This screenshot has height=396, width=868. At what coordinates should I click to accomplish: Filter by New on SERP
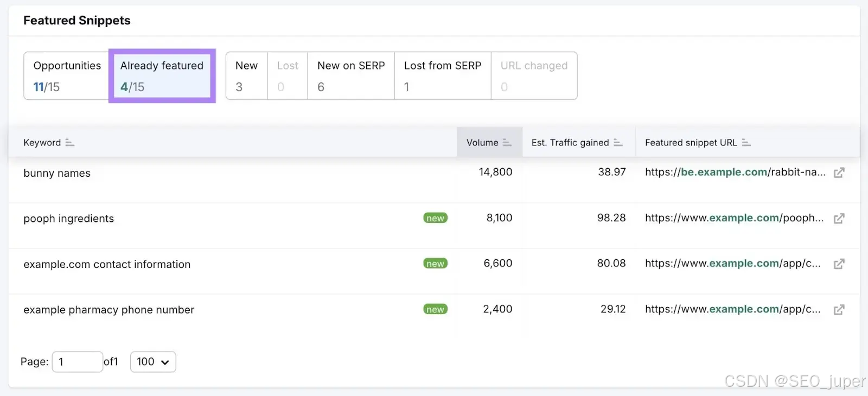pos(351,76)
